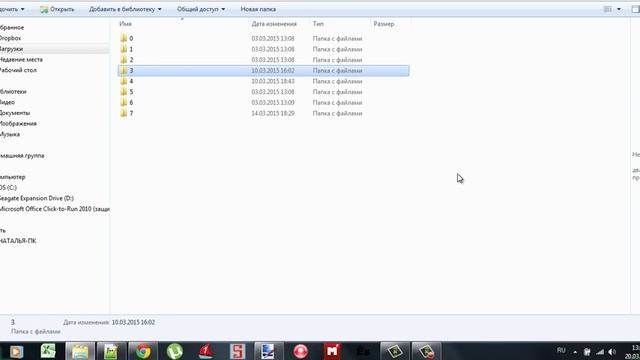Open the OS (C:) drive
This screenshot has height=360, width=640.
8,187
